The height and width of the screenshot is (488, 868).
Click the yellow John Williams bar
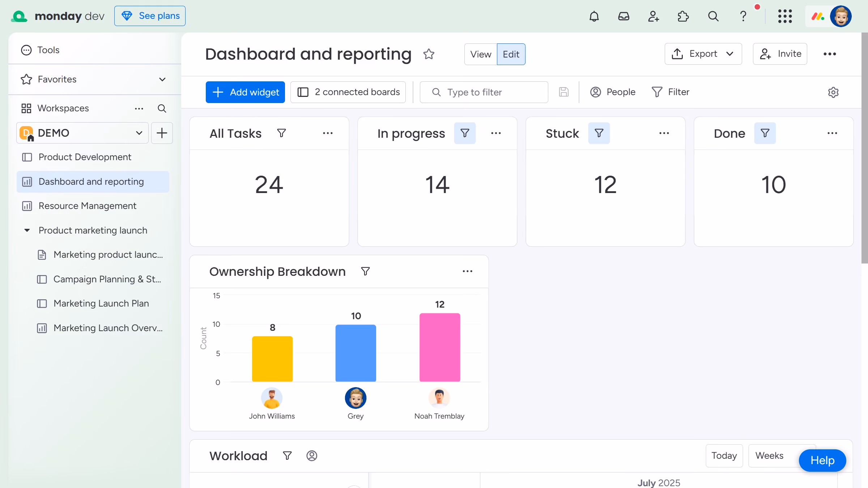click(x=272, y=359)
